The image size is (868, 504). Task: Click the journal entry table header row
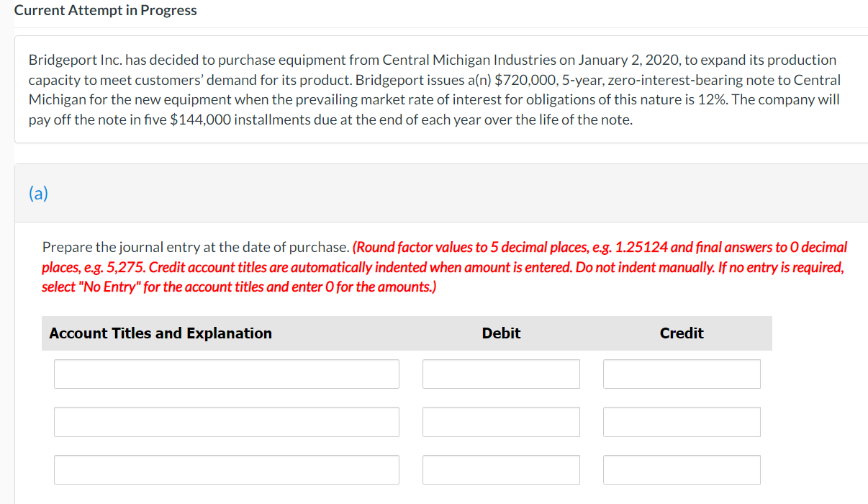tap(407, 333)
